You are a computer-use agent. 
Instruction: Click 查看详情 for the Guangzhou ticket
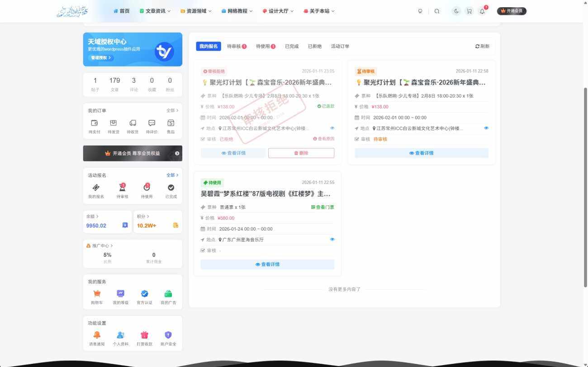[x=267, y=264]
